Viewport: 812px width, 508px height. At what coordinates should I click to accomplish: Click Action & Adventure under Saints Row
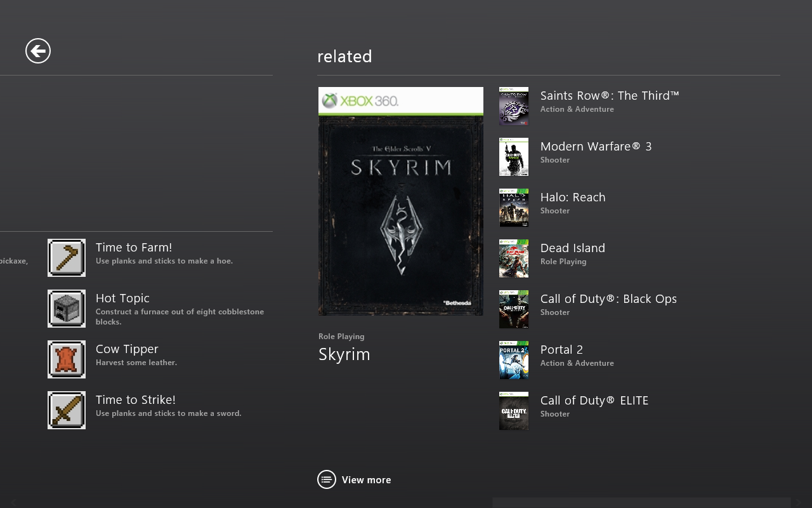pyautogui.click(x=577, y=109)
